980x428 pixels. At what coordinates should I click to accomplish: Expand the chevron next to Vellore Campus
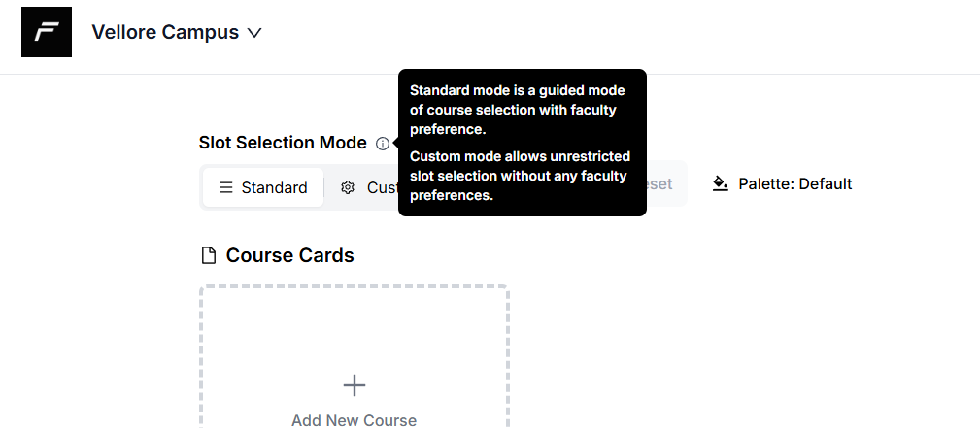[254, 32]
